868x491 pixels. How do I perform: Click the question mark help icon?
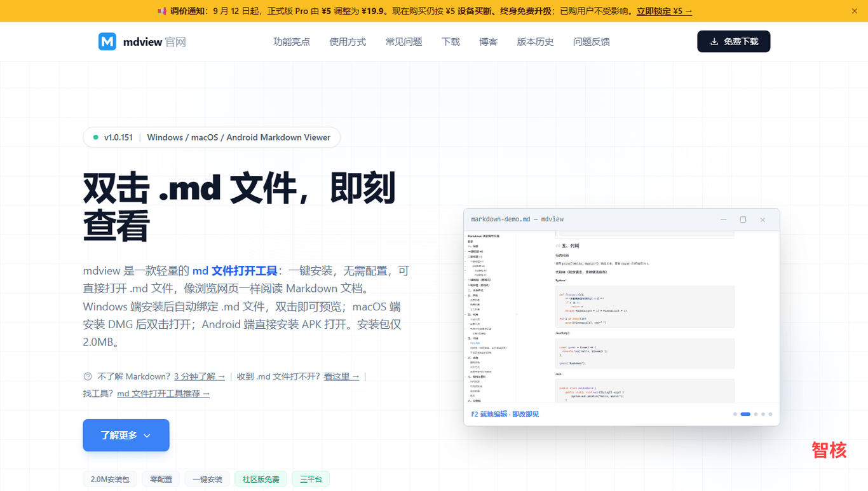88,377
